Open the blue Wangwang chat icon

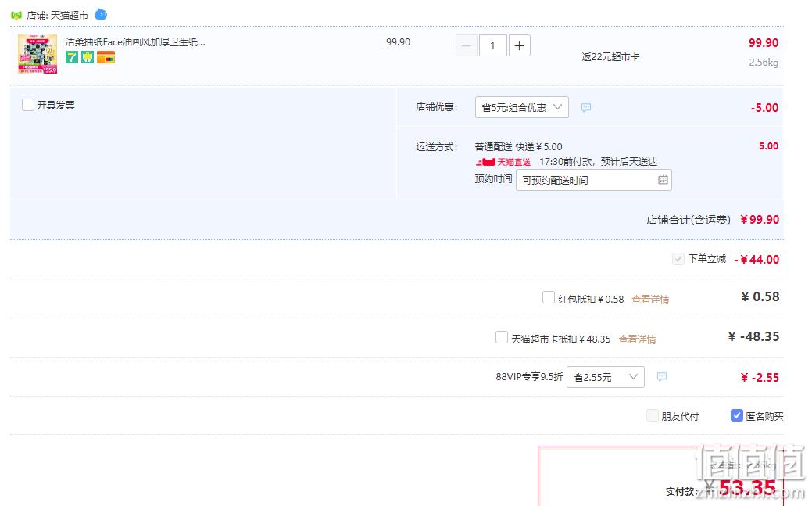pyautogui.click(x=101, y=15)
